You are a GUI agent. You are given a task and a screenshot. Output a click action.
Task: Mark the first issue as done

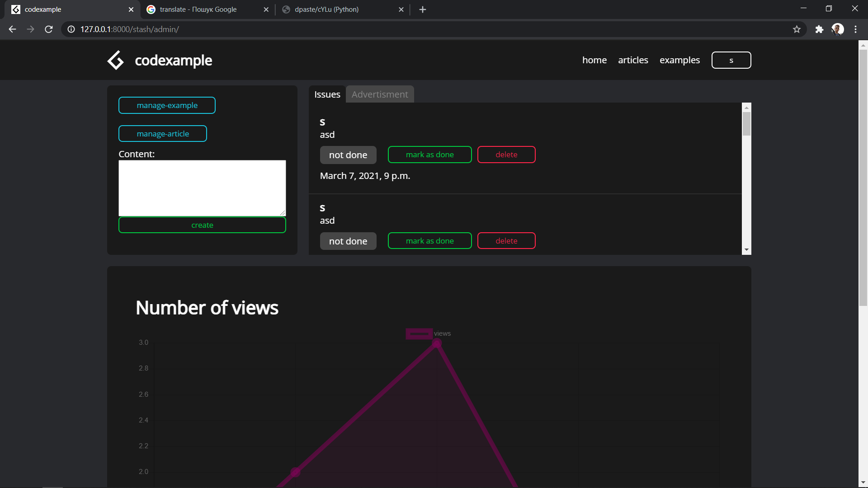[429, 155]
